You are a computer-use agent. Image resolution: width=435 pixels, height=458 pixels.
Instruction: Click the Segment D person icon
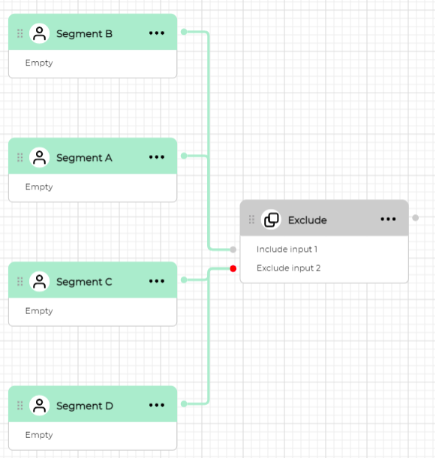point(39,405)
